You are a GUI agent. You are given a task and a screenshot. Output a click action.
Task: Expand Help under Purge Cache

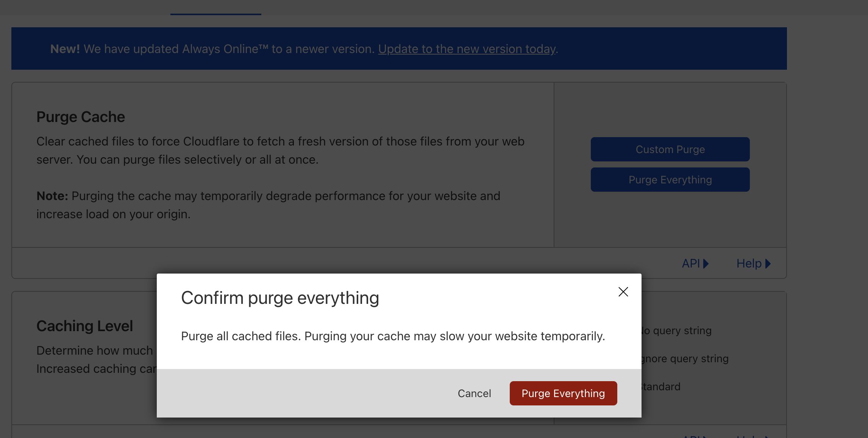[x=749, y=263]
